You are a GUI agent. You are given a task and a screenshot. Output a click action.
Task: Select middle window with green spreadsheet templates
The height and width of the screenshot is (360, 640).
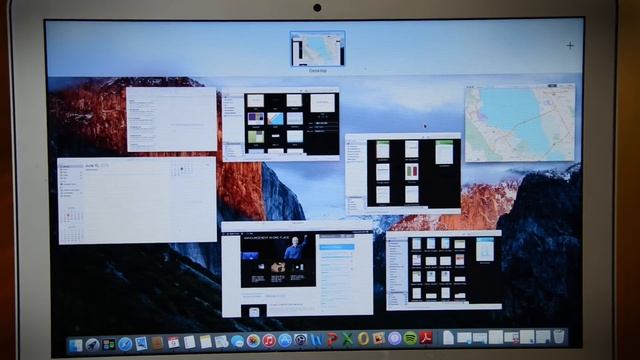(x=403, y=173)
